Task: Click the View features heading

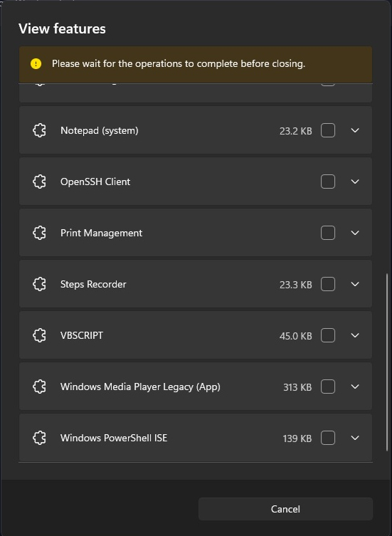Action: tap(62, 28)
